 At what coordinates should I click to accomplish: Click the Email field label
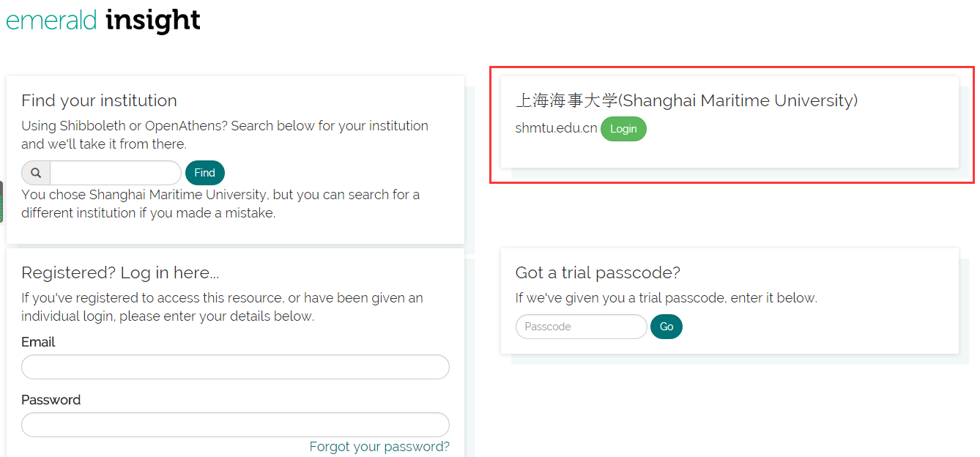pyautogui.click(x=38, y=342)
